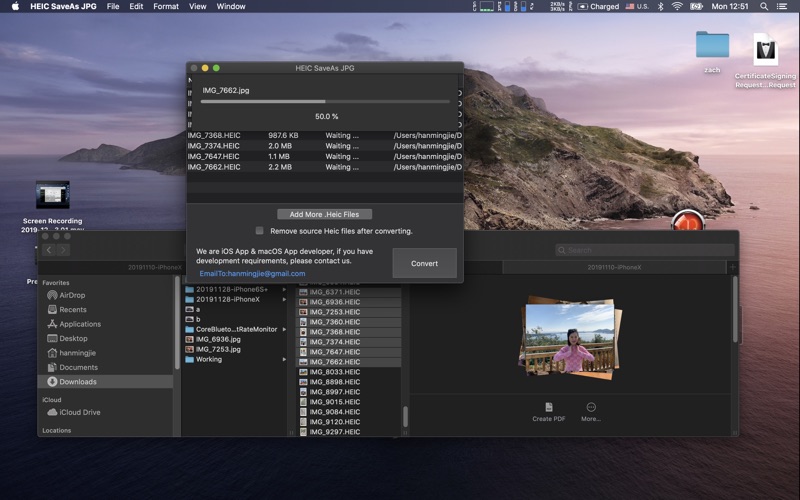Open Documents in Finder sidebar
The height and width of the screenshot is (500, 800).
click(x=78, y=367)
